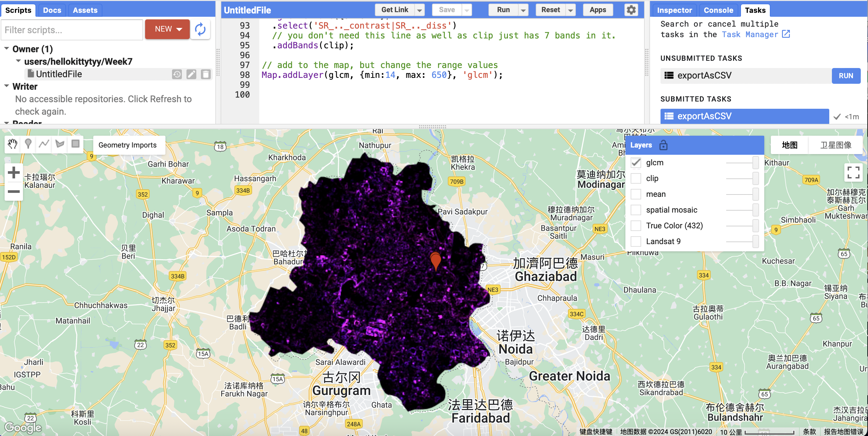868x436 pixels.
Task: Uncheck the glcm layer checkbox
Action: 636,163
